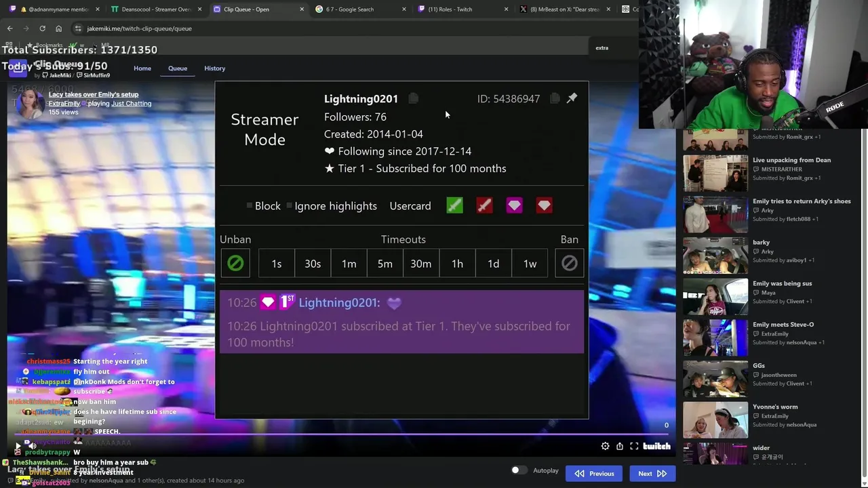Open the ExtraEmily channel link in the player
This screenshot has width=868, height=488.
(64, 104)
